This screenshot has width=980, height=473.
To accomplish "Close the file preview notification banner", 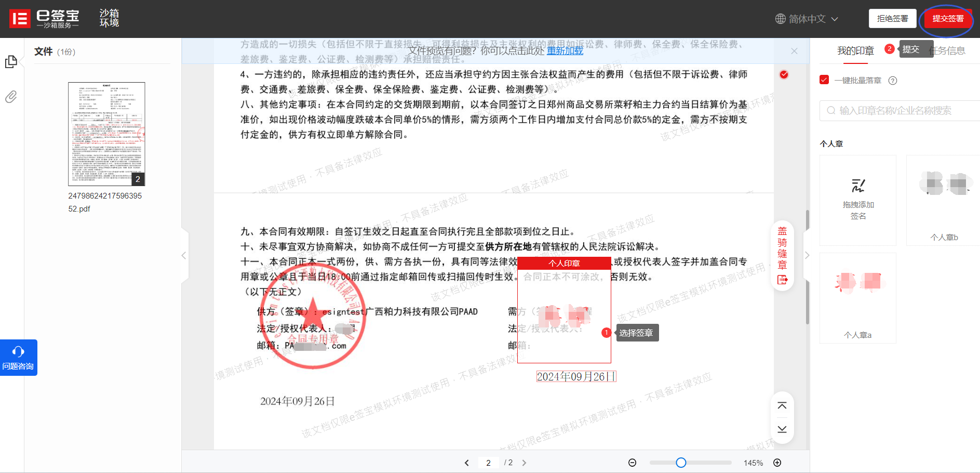I will coord(794,51).
